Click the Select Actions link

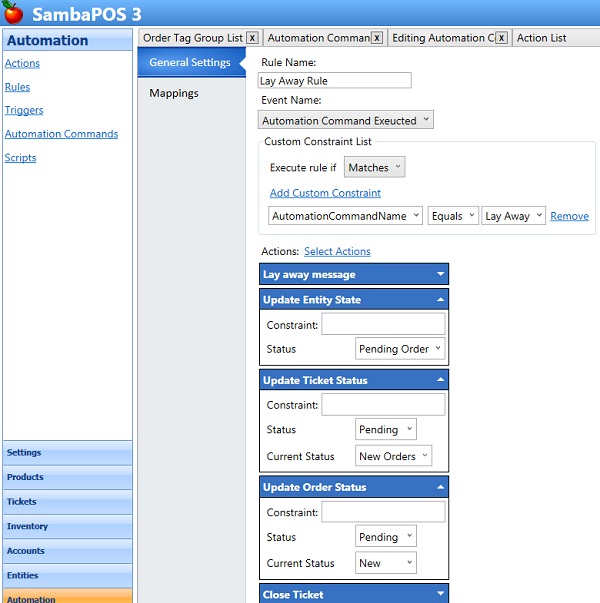click(x=337, y=251)
